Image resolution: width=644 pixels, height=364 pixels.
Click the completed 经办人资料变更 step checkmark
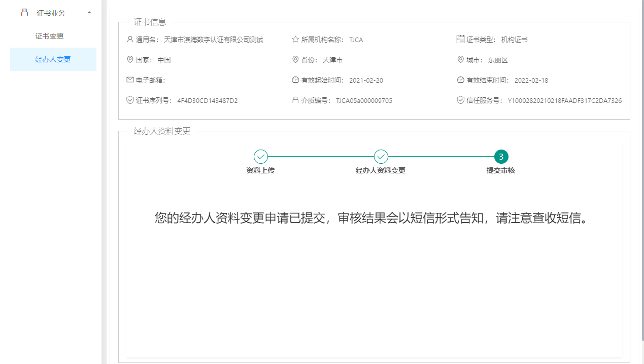click(381, 157)
